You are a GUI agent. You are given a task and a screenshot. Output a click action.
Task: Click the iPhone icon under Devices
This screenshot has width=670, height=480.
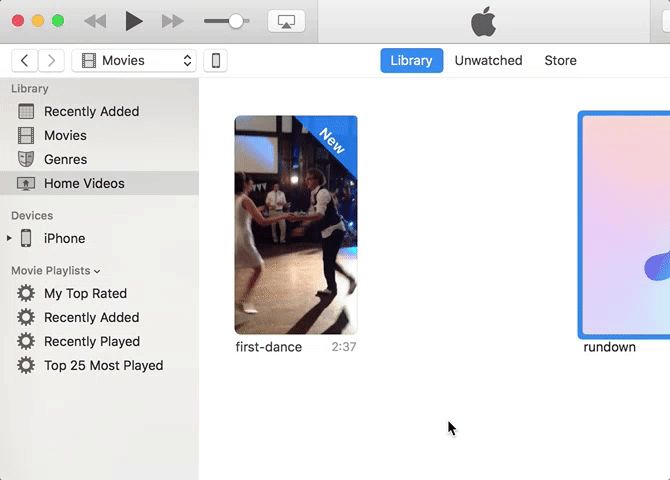coord(26,239)
